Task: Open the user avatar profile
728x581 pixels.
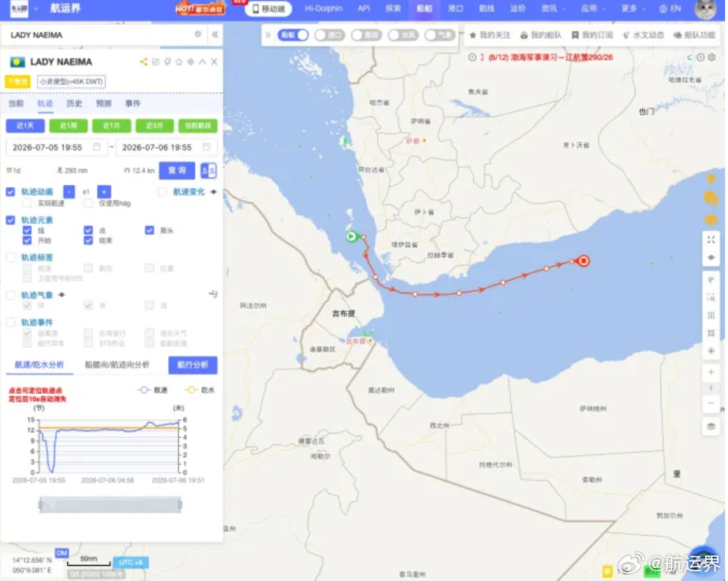Action: point(705,10)
